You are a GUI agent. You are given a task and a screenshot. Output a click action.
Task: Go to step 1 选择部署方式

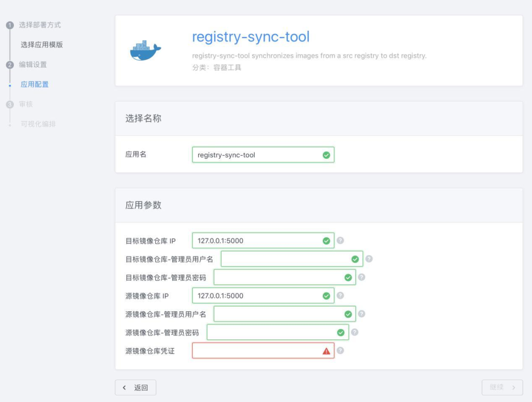coord(39,25)
